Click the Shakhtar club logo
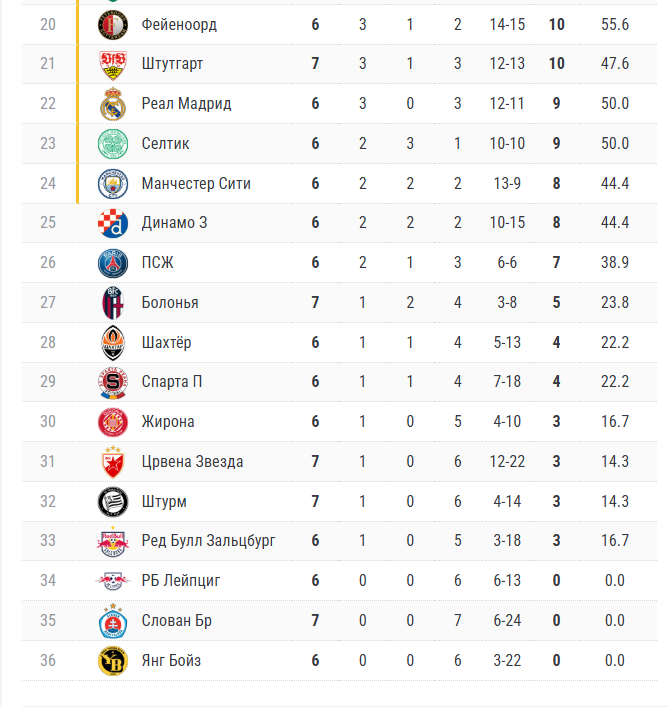The image size is (668, 707). point(113,343)
